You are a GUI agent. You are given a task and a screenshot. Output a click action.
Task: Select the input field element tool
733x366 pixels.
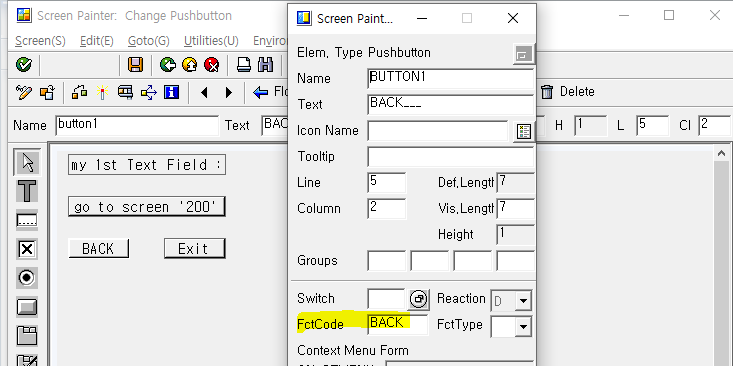tap(27, 220)
